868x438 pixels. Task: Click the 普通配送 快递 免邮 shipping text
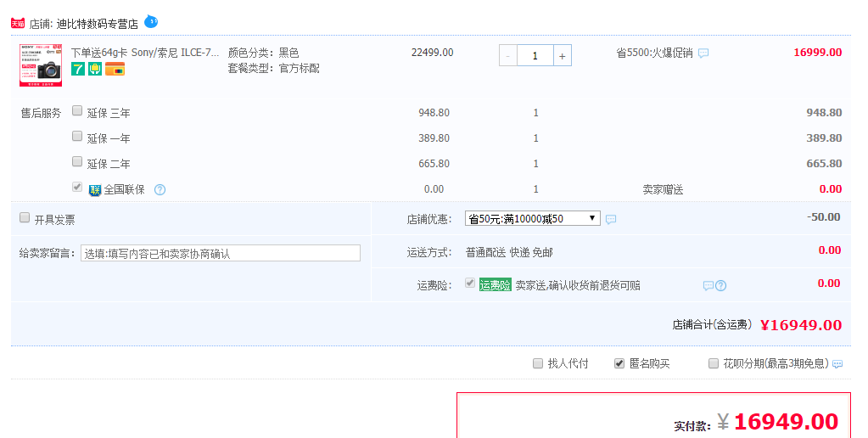tap(509, 253)
